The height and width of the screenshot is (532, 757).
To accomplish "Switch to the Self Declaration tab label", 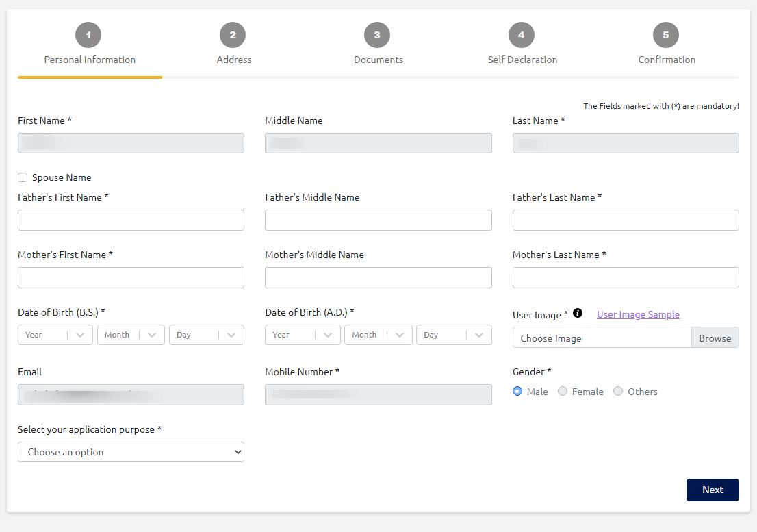I will point(522,60).
